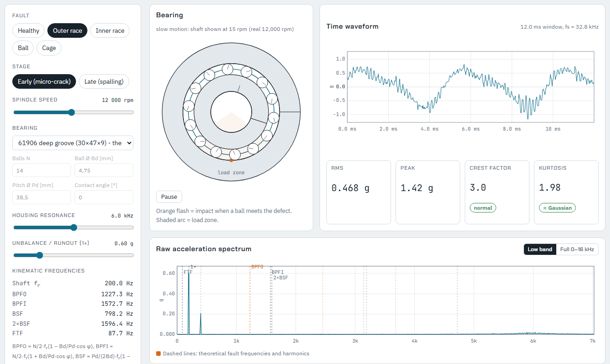Choose the Inner race fault
The width and height of the screenshot is (610, 364).
(x=110, y=30)
